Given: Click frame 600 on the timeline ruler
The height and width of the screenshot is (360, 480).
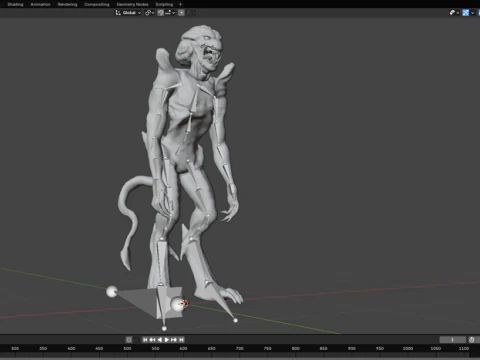Looking at the screenshot, I should coord(183,348).
